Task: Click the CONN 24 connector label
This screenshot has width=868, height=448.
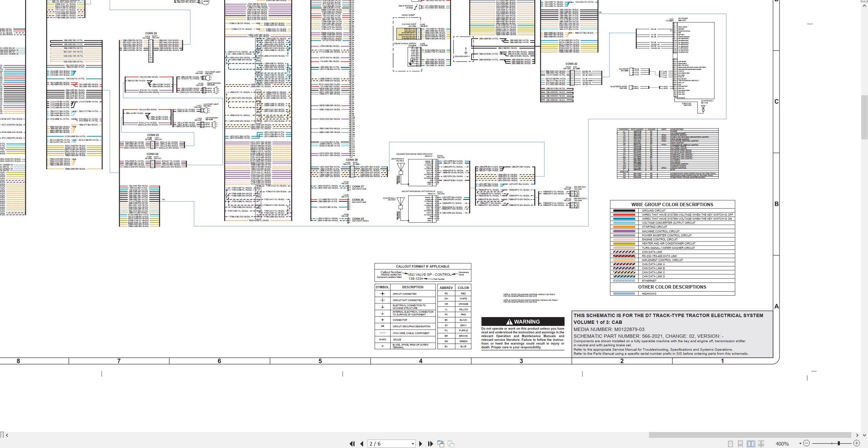Action: point(152,154)
